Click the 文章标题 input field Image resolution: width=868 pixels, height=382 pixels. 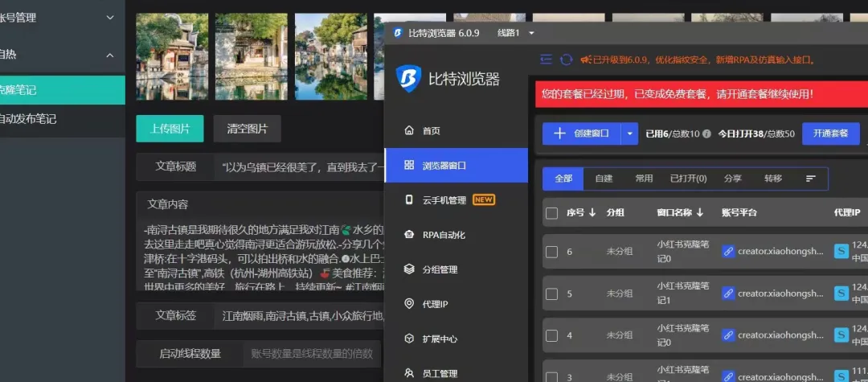pyautogui.click(x=300, y=166)
